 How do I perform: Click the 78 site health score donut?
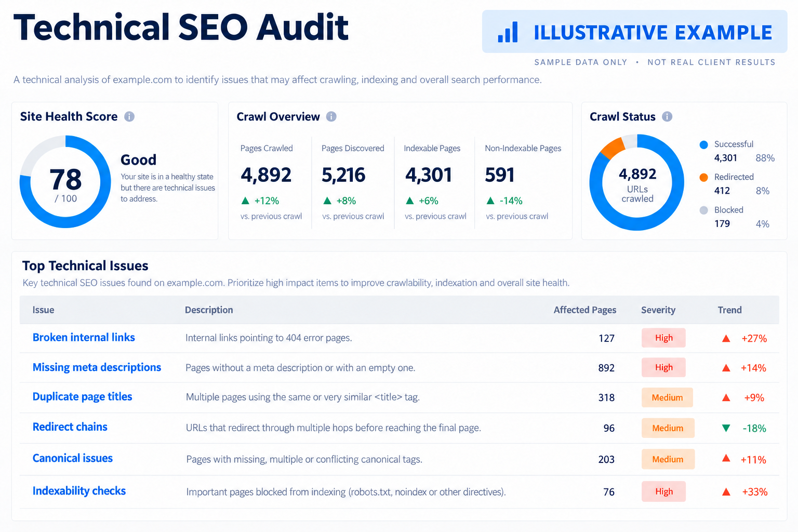tap(65, 182)
